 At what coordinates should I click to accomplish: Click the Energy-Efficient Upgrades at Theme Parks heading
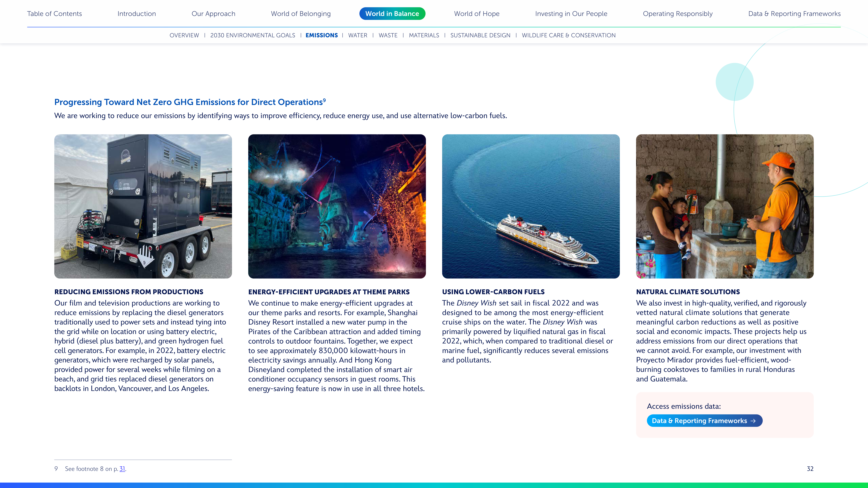[329, 292]
